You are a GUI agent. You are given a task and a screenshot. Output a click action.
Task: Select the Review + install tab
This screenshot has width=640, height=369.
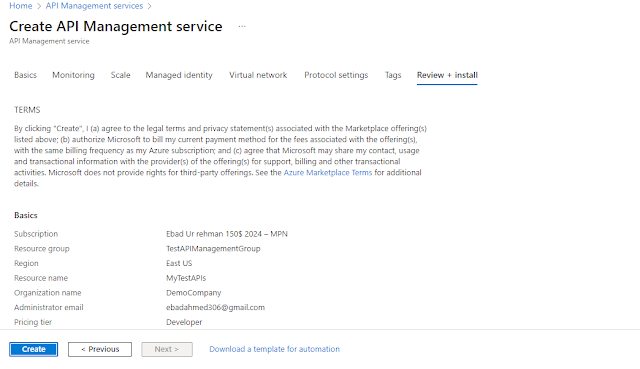[x=447, y=75]
